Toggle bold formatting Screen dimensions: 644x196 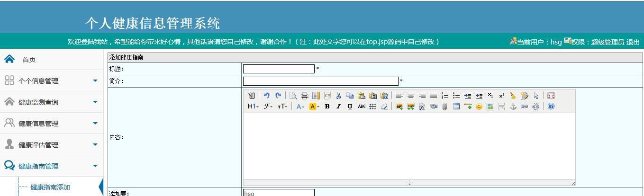(x=327, y=107)
